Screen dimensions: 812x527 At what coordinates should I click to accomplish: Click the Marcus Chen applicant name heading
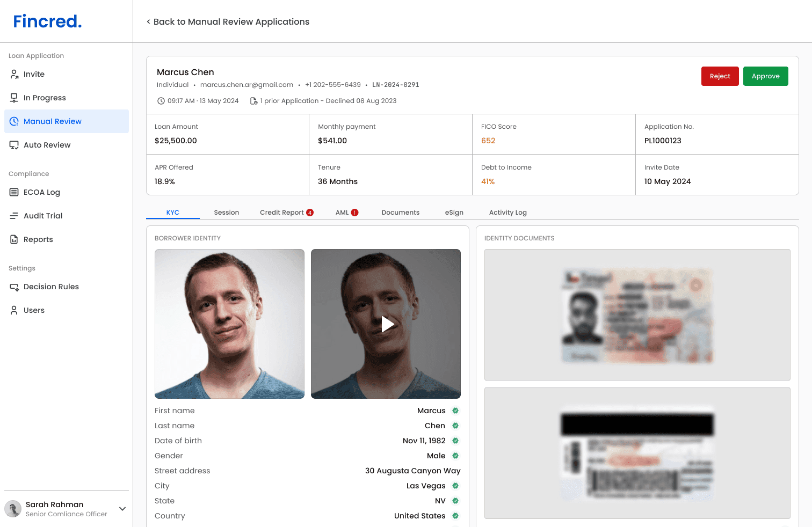(185, 72)
